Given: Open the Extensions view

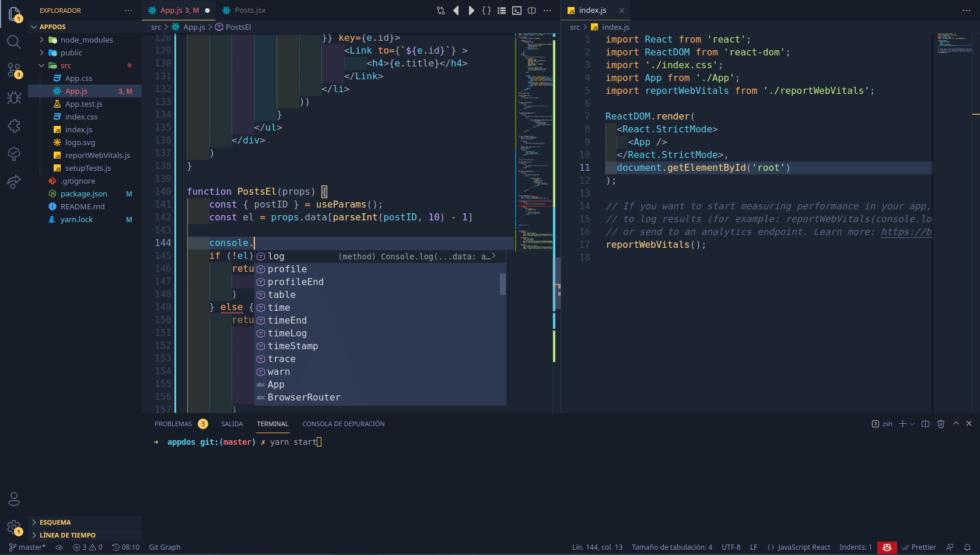Looking at the screenshot, I should [13, 126].
